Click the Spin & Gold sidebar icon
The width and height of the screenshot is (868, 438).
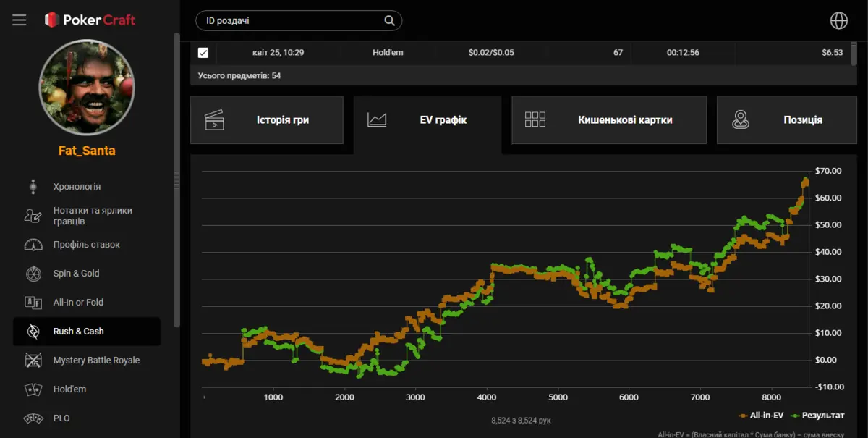33,274
